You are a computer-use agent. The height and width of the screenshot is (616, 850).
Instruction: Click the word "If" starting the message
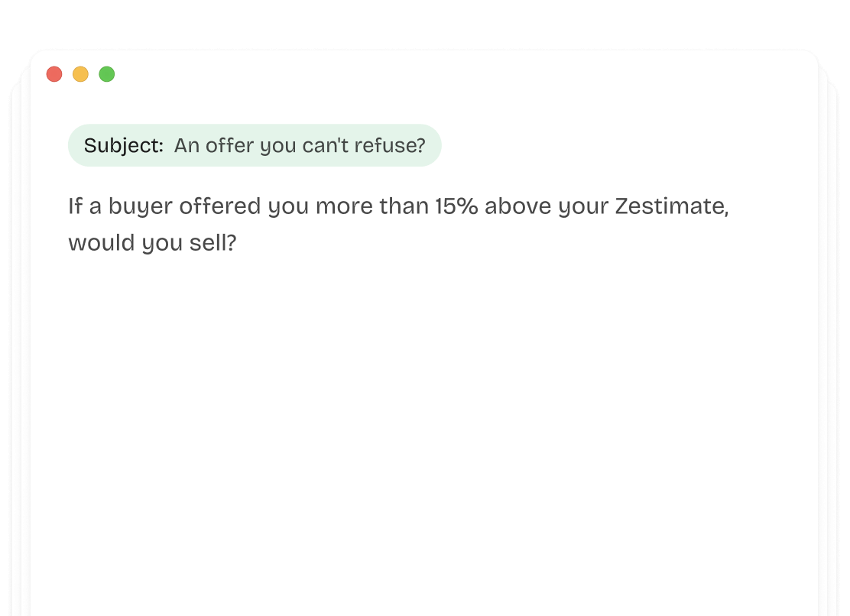pyautogui.click(x=74, y=207)
